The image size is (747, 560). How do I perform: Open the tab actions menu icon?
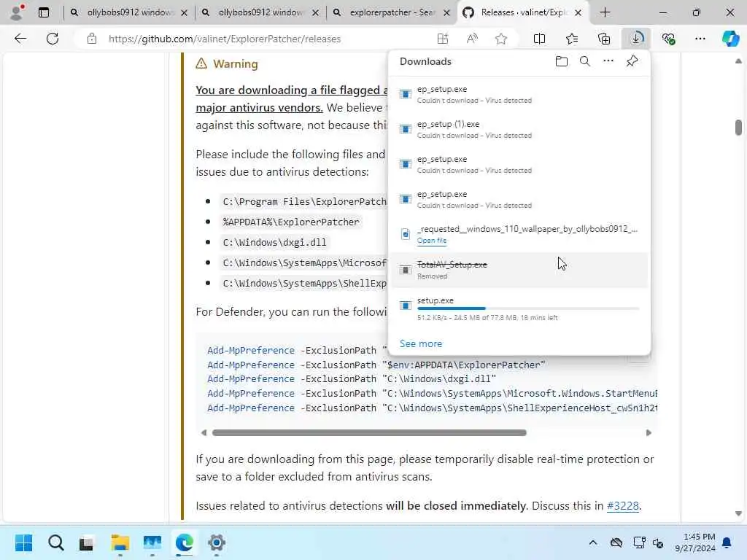43,12
